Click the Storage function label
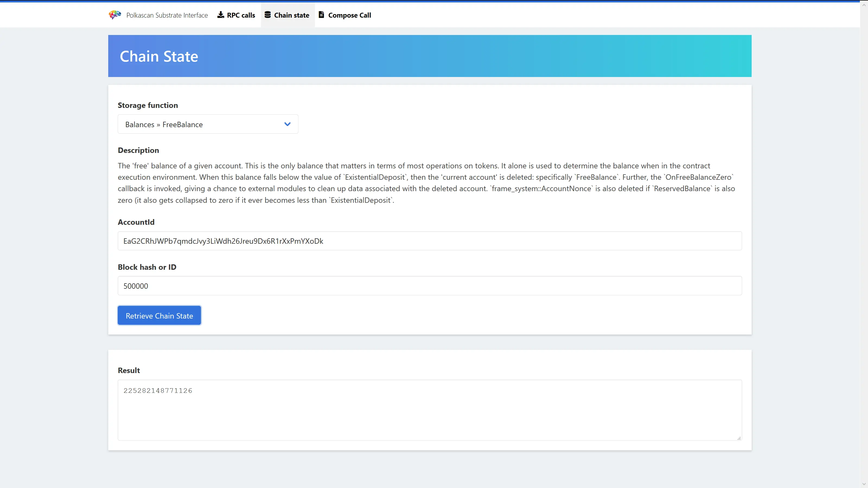 click(148, 105)
